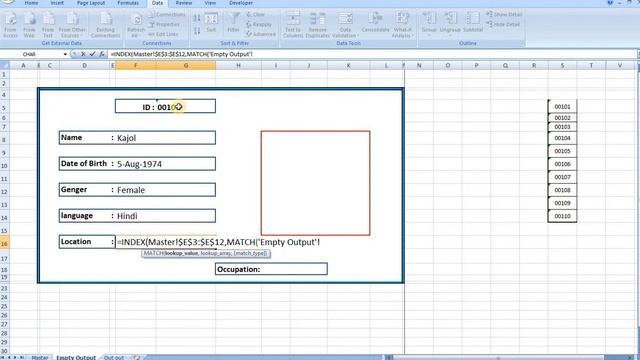Select the ID 0010 cell
Image resolution: width=640 pixels, height=360 pixels.
(x=165, y=107)
